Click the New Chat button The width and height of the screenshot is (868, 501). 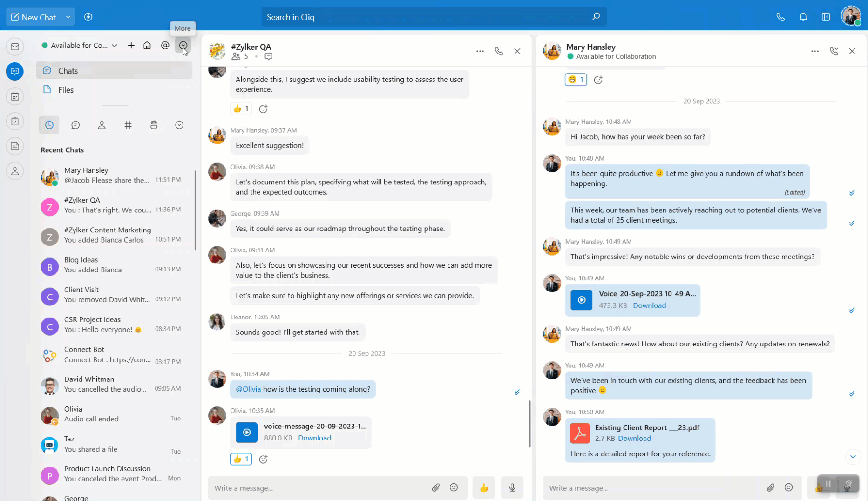coord(34,17)
